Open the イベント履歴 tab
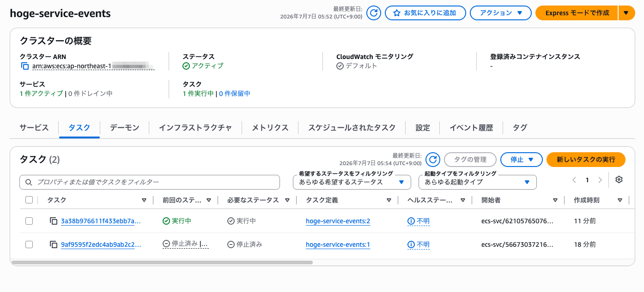The height and width of the screenshot is (292, 644). click(x=471, y=128)
